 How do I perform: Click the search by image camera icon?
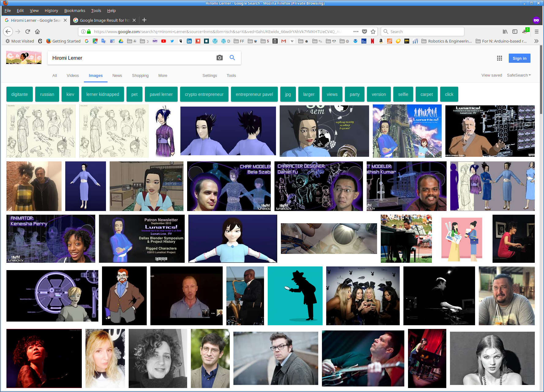[x=219, y=58]
